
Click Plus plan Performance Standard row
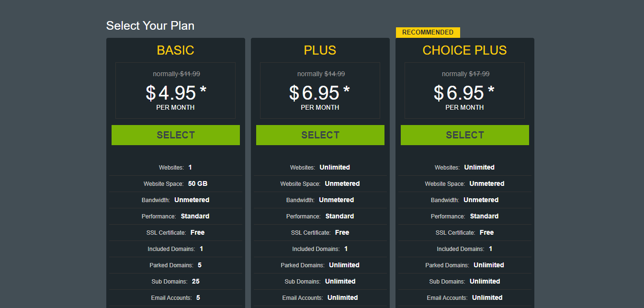pyautogui.click(x=320, y=216)
